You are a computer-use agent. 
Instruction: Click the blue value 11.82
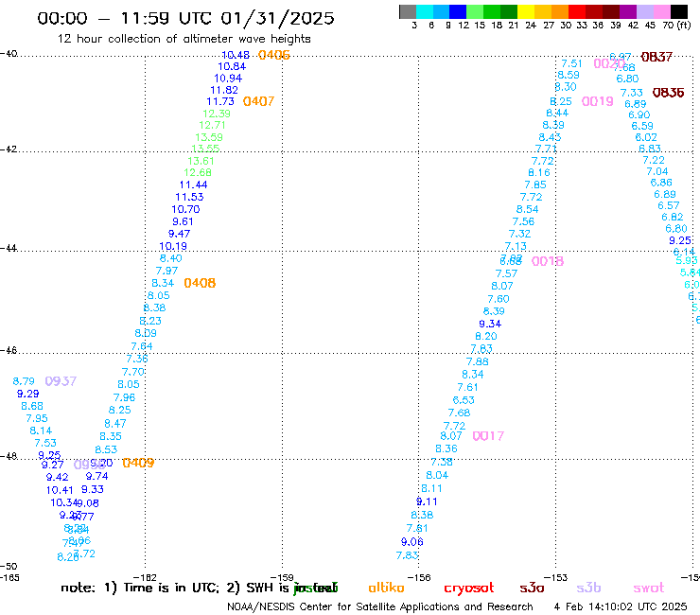coord(224,90)
